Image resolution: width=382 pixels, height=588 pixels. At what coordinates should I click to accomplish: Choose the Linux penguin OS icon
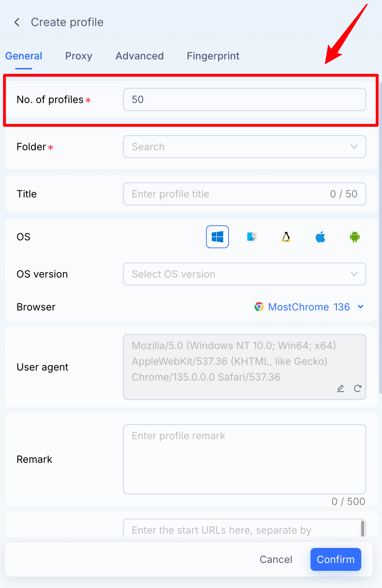286,237
